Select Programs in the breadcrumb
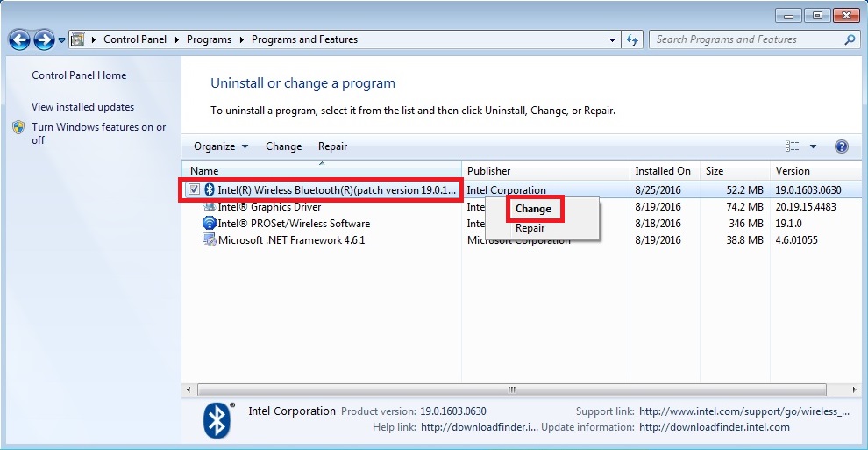This screenshot has height=450, width=868. tap(209, 39)
